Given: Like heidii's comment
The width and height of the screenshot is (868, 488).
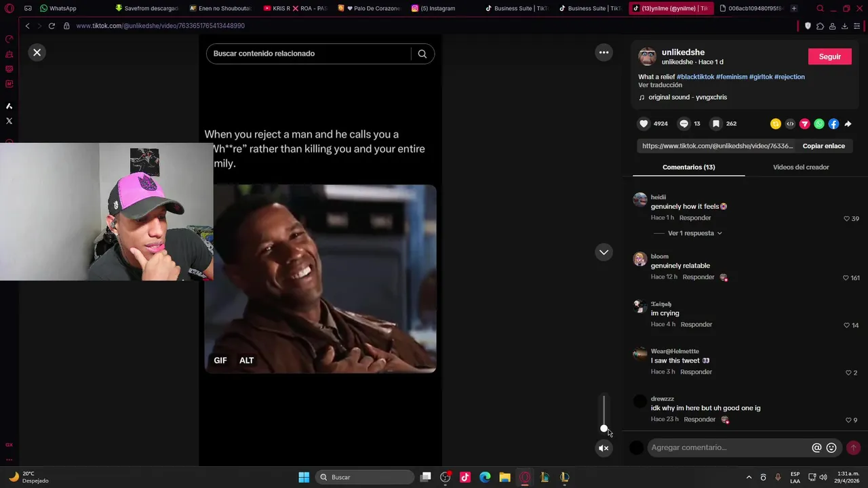Looking at the screenshot, I should (846, 219).
